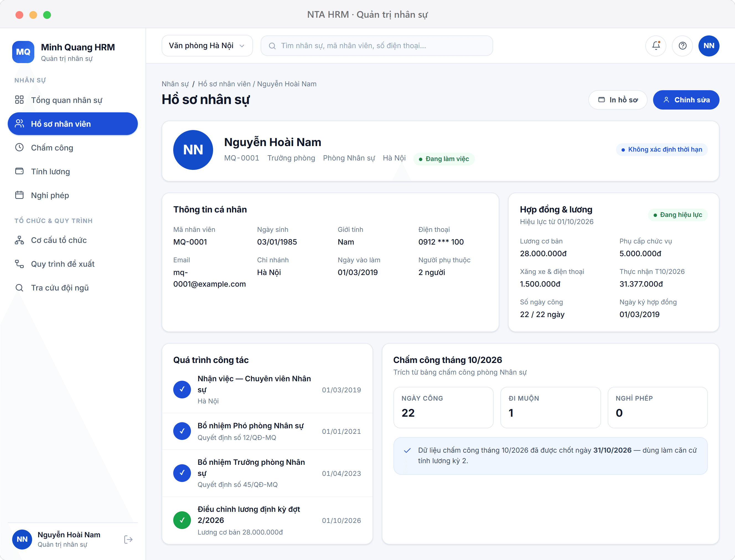Image resolution: width=735 pixels, height=560 pixels.
Task: Open the Văn phòng Hà Nội branch dropdown
Action: pos(207,46)
